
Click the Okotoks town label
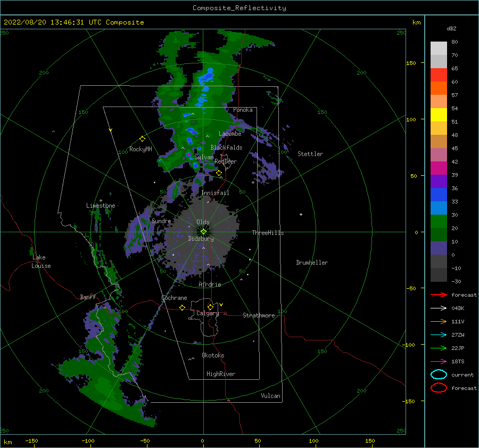213,355
